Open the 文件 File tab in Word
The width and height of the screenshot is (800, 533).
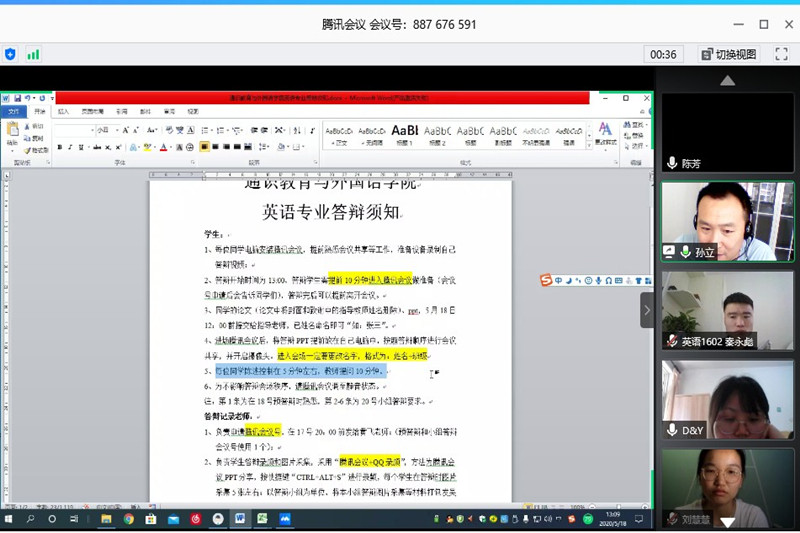click(x=13, y=111)
